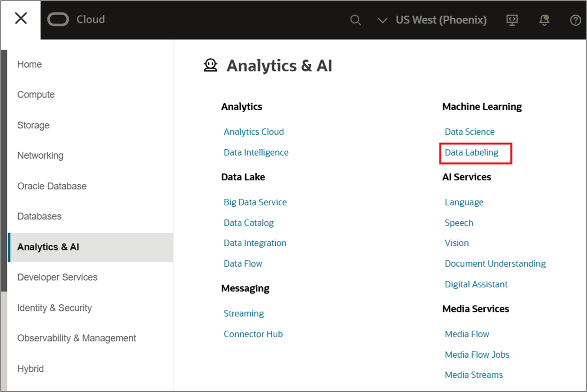Image resolution: width=587 pixels, height=392 pixels.
Task: Open Identity & Security menu category
Action: click(55, 308)
